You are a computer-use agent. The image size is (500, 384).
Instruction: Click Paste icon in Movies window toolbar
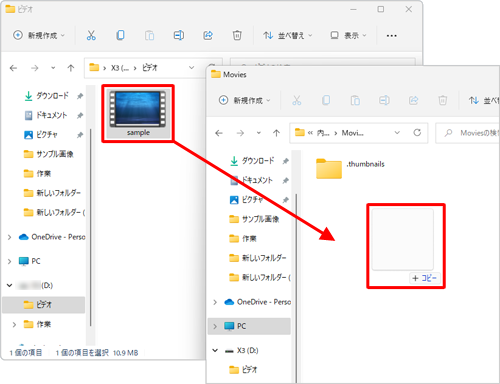tap(355, 100)
